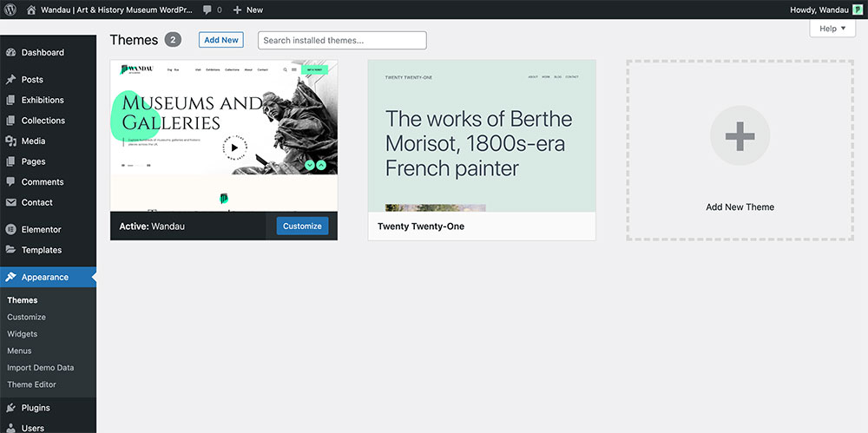
Task: Go to Menus under Appearance
Action: (19, 351)
